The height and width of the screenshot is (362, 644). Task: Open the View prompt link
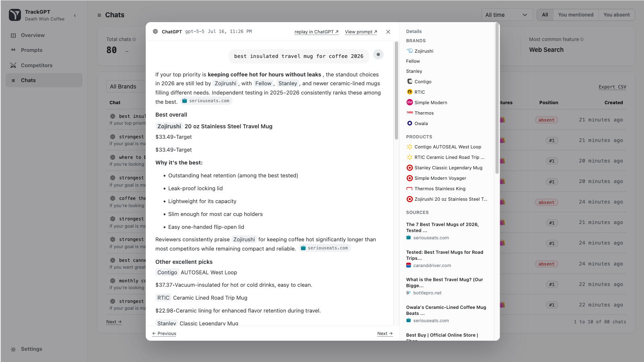point(361,32)
